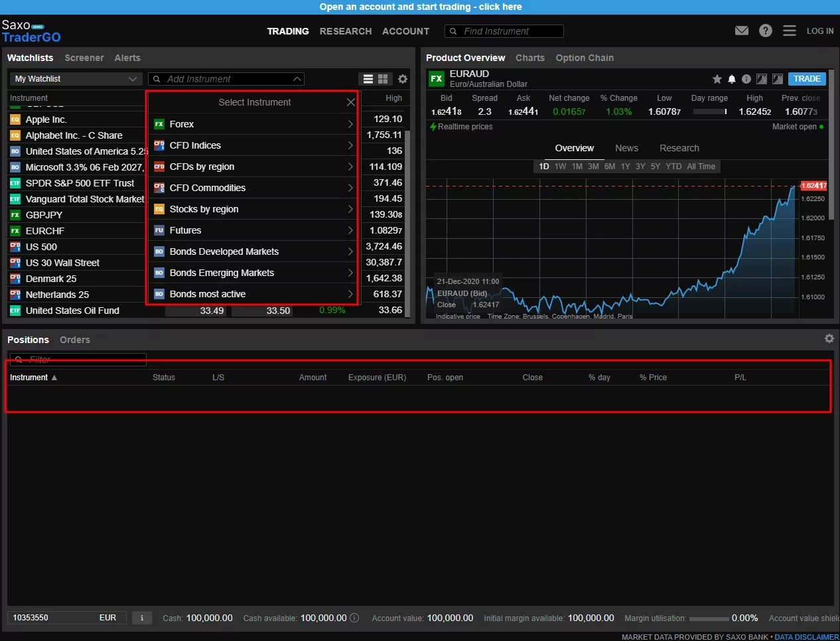Switch watchlist to tile grid view

[x=383, y=79]
